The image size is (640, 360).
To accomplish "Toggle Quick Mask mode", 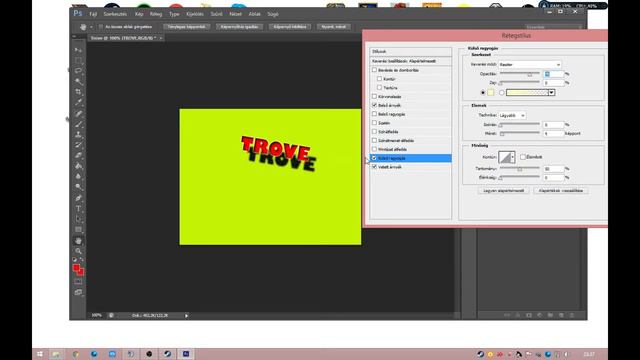I will (78, 282).
